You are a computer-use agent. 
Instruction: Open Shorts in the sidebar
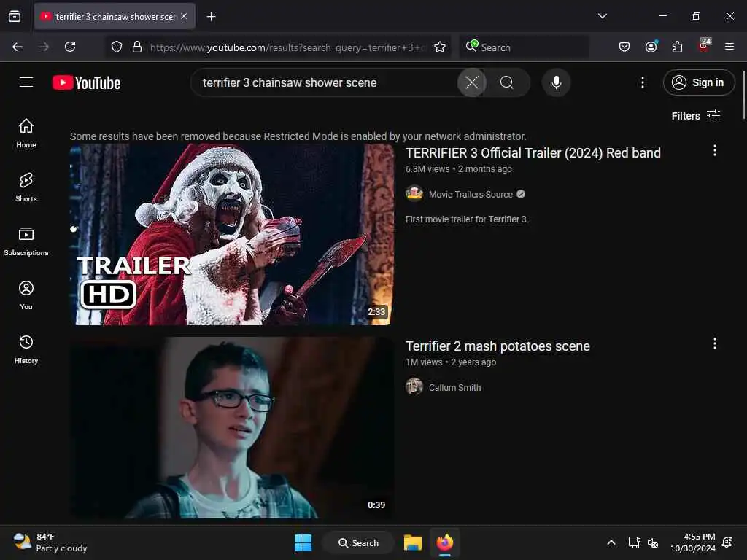pyautogui.click(x=26, y=187)
